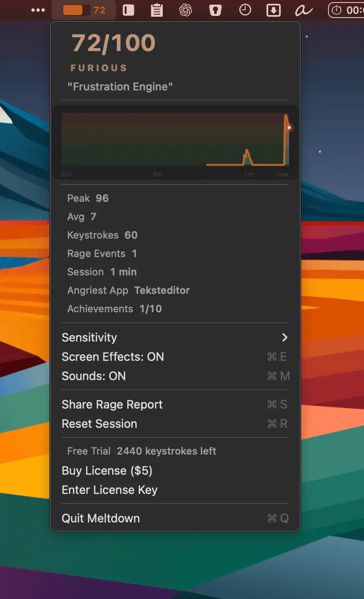Open Enter License Key
The width and height of the screenshot is (364, 599).
pos(110,490)
